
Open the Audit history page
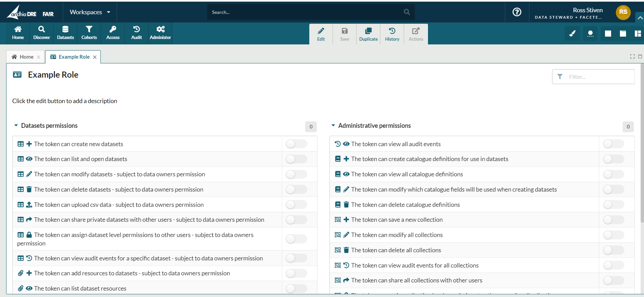pyautogui.click(x=136, y=33)
